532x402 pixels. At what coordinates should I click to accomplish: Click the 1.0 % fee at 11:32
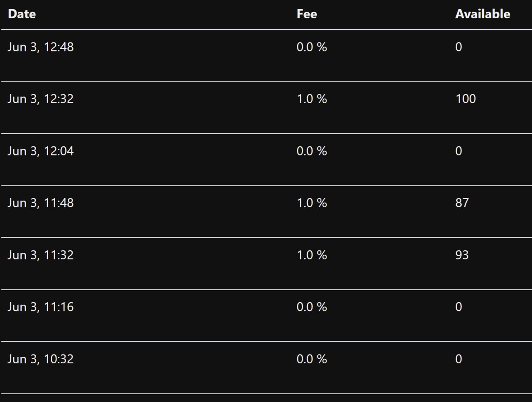[x=312, y=255]
